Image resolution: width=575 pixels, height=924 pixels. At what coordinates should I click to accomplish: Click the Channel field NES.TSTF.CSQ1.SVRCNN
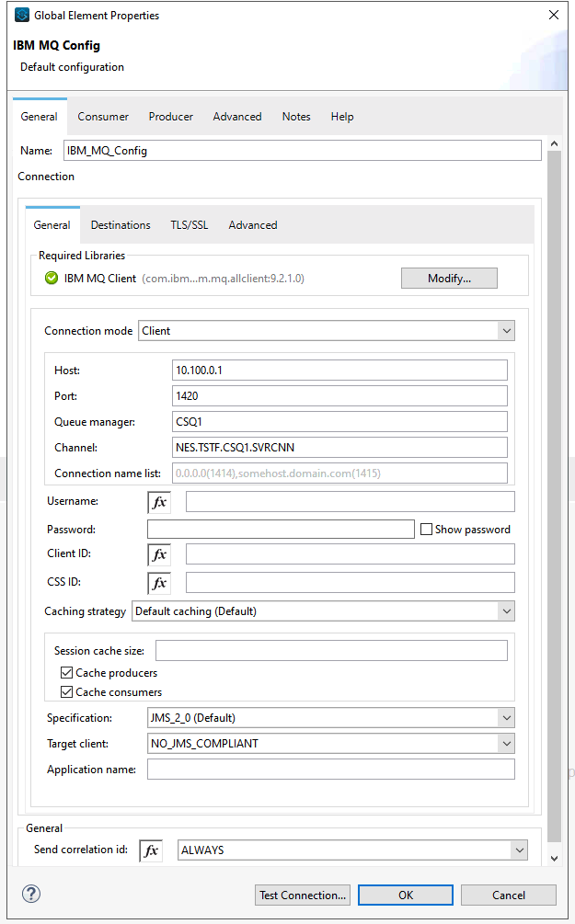(339, 447)
